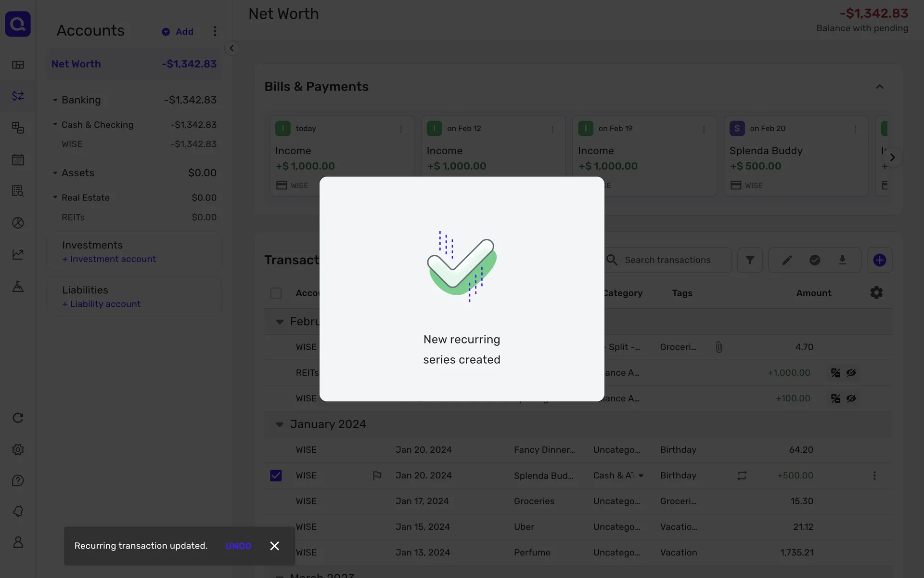
Task: Click the download transactions icon
Action: coord(842,260)
